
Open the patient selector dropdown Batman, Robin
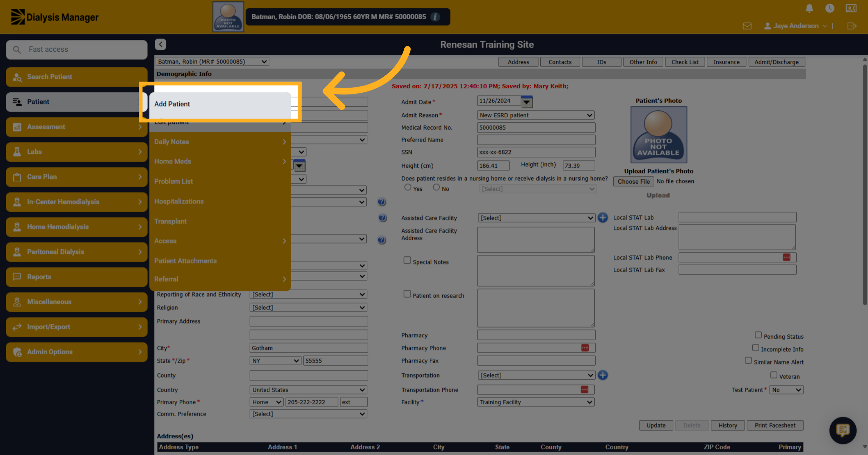[x=212, y=62]
